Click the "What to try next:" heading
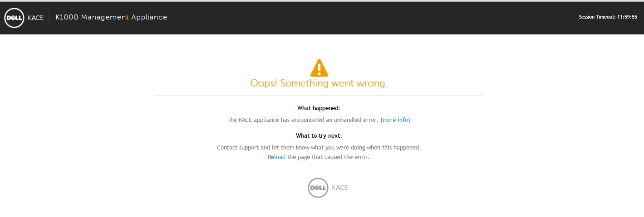Screen dimensions: 644x217 tap(319, 135)
